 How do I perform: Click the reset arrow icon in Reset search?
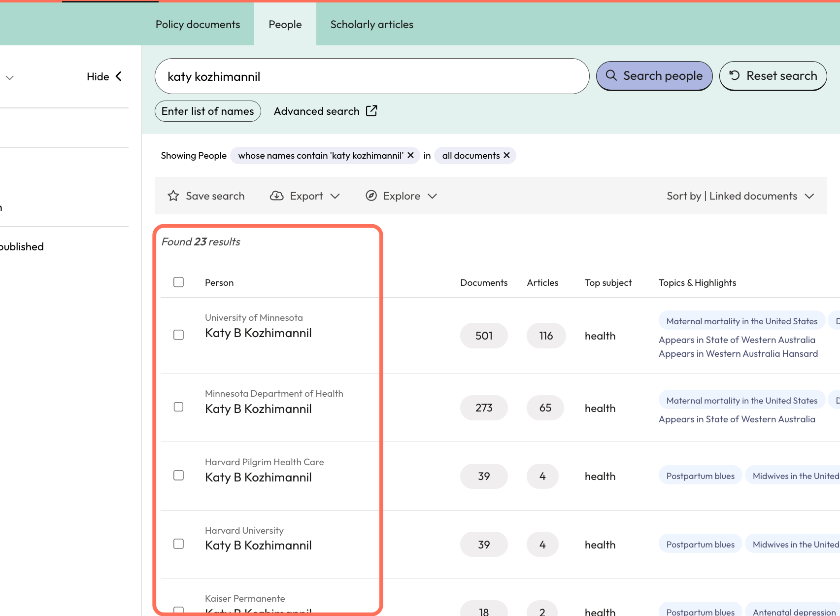point(735,75)
